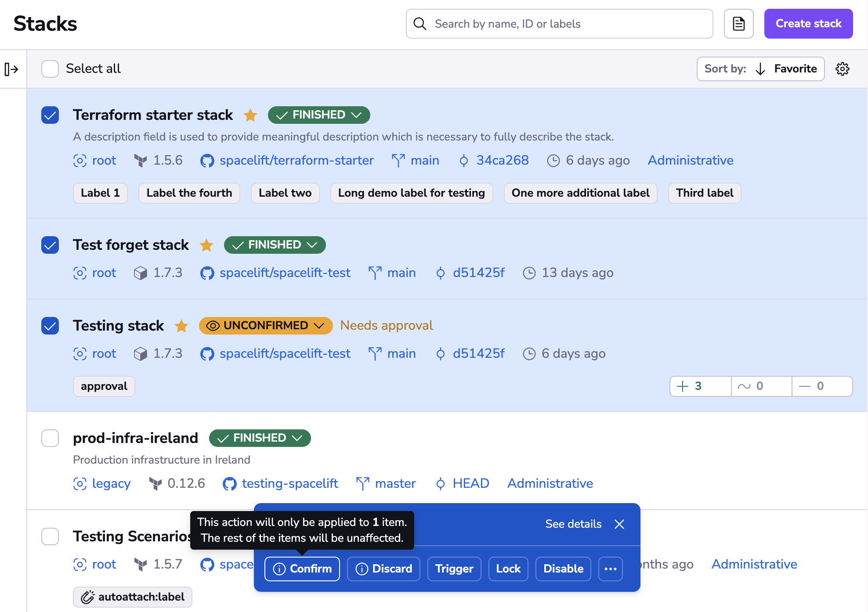868x612 pixels.
Task: Select the prod-infra-ireland stack checkbox
Action: point(50,438)
